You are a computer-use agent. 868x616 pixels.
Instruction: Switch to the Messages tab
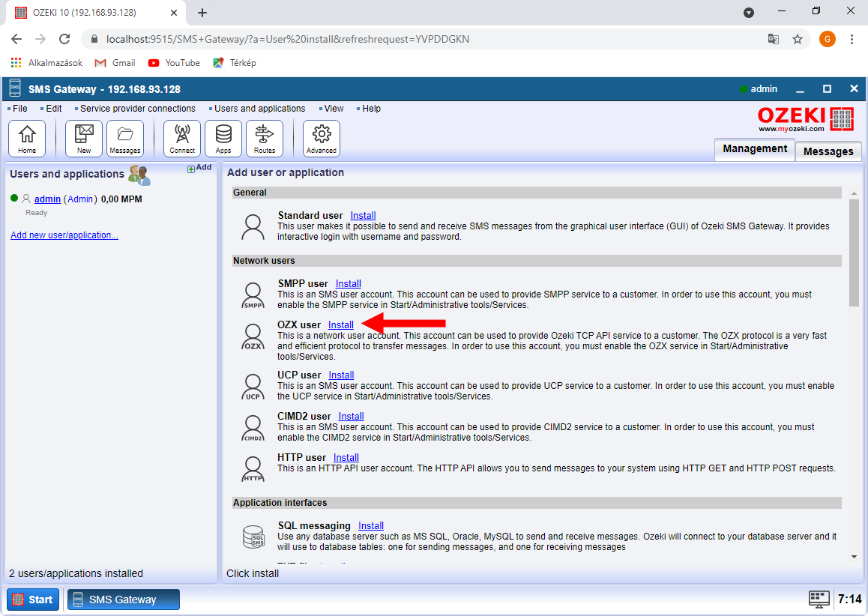tap(828, 151)
